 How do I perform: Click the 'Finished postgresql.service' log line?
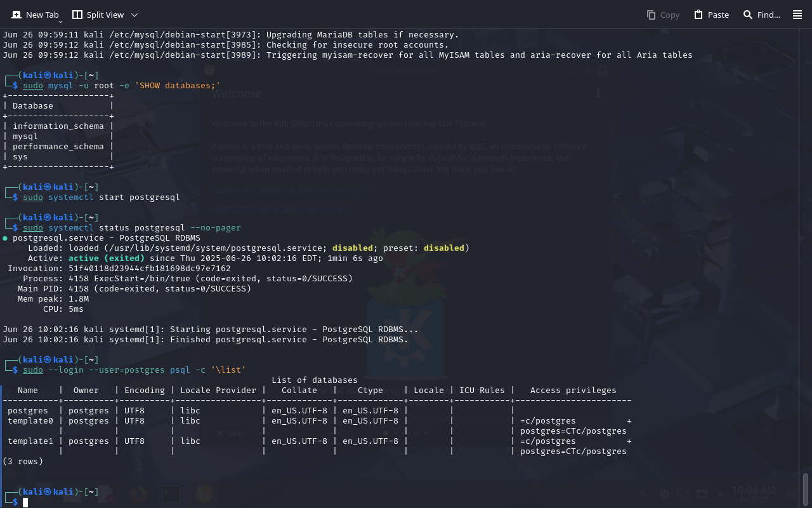206,340
